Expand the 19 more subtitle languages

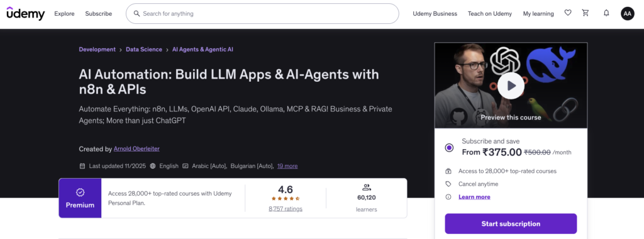[x=287, y=166]
